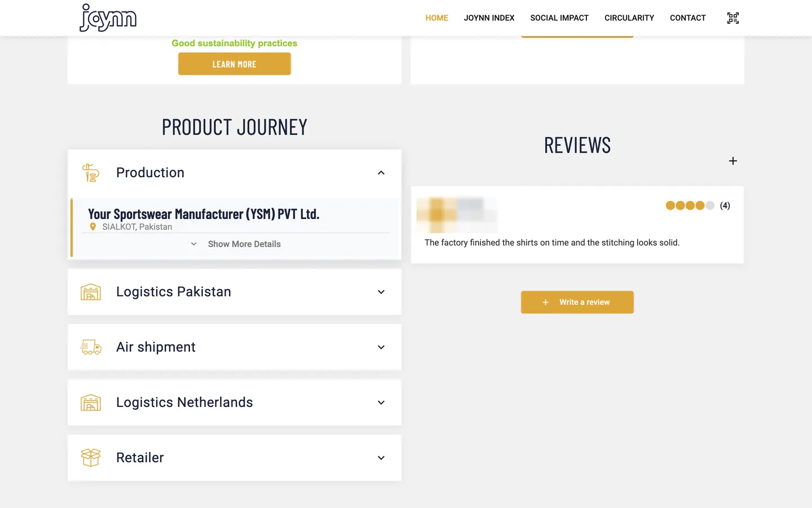
Task: Open the Circularity nav link
Action: point(629,18)
